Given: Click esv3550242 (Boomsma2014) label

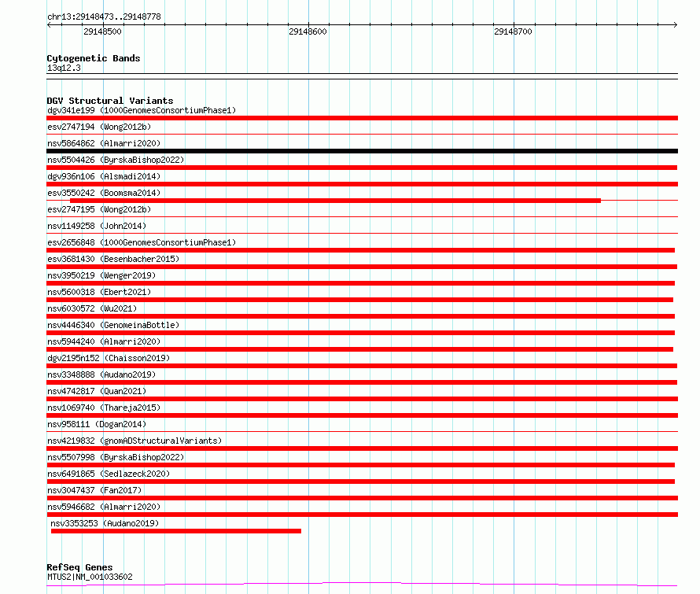Looking at the screenshot, I should 104,193.
